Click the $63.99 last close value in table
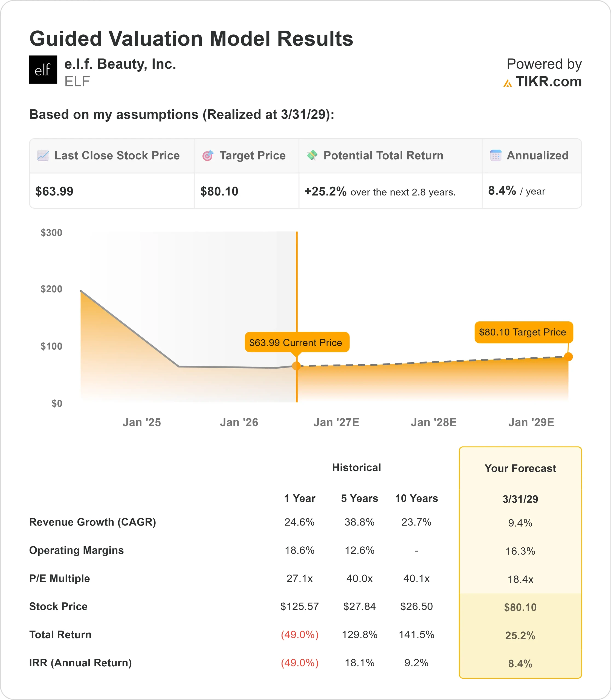611x700 pixels. pos(54,191)
